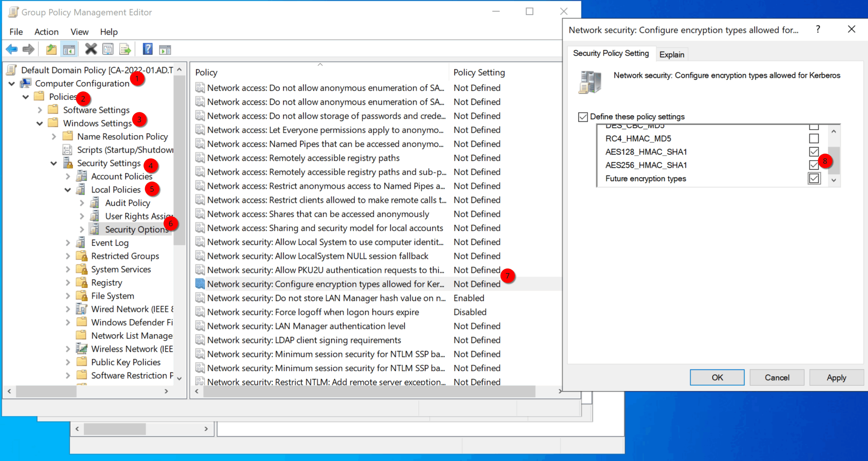Expand the Account Policies tree node
868x461 pixels.
68,176
